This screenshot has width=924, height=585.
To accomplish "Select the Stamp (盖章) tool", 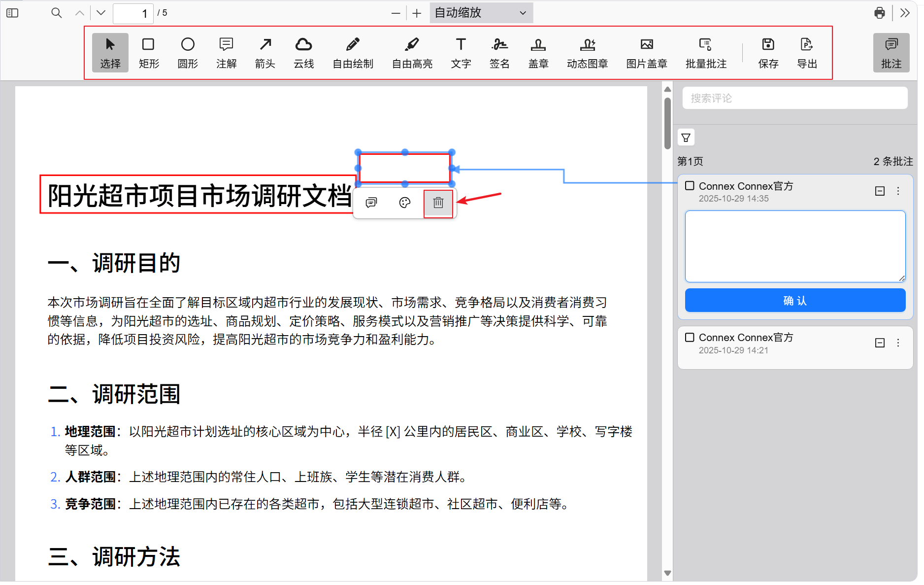I will pyautogui.click(x=538, y=53).
